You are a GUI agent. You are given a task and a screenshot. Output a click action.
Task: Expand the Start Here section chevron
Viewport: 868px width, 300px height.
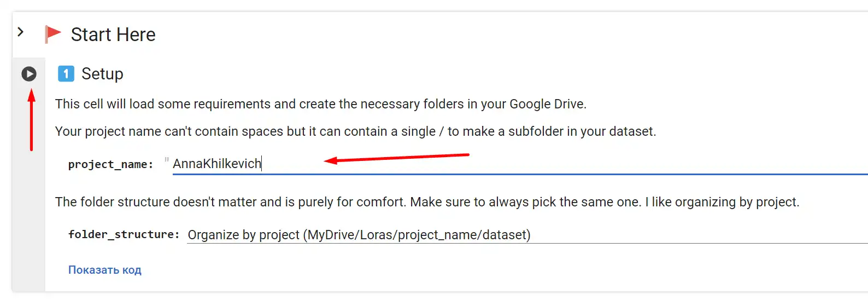coord(21,32)
